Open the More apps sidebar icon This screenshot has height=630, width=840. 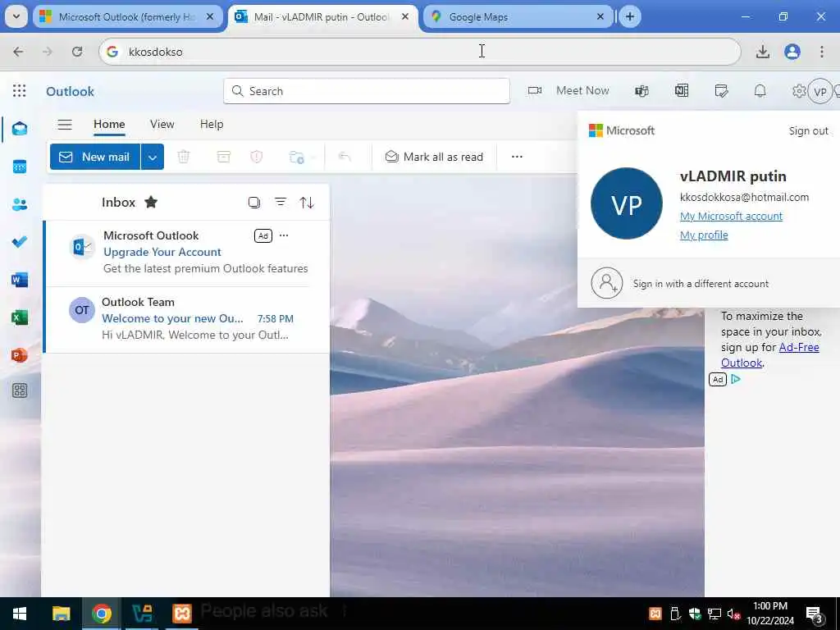click(20, 390)
